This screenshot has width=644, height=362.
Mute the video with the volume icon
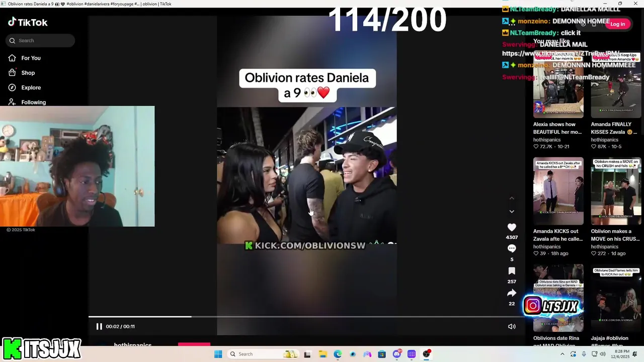coord(512,326)
